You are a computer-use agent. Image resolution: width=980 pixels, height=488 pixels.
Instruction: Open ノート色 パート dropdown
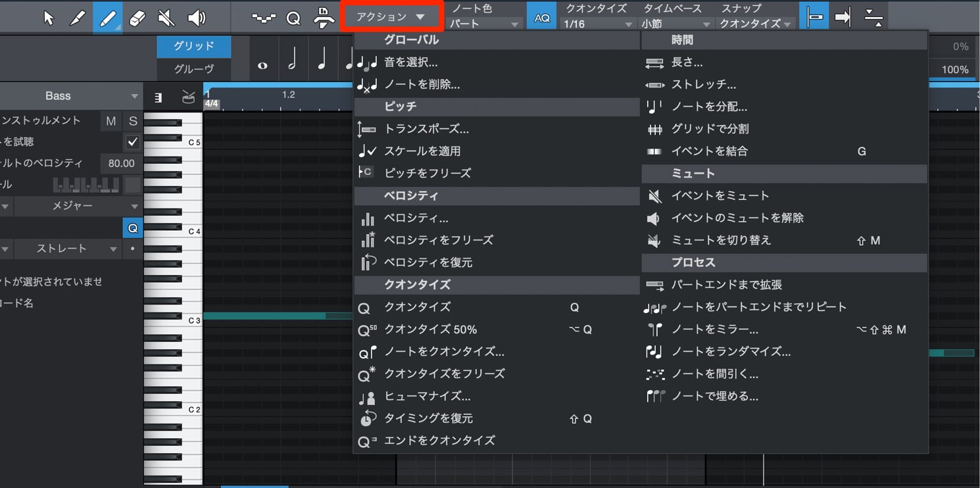(x=485, y=24)
